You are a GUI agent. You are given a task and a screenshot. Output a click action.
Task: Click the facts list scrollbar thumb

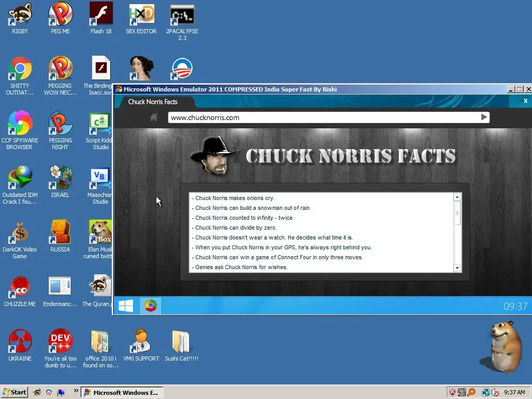pos(457,212)
